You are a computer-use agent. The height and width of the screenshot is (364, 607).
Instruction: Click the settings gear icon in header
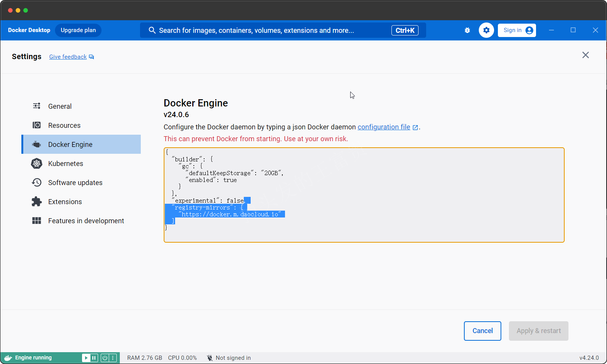click(x=486, y=30)
